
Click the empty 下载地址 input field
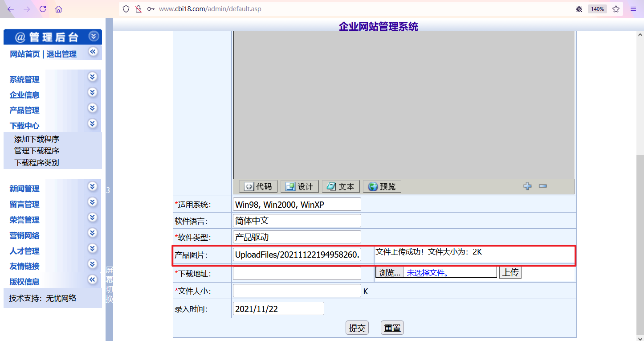(297, 273)
